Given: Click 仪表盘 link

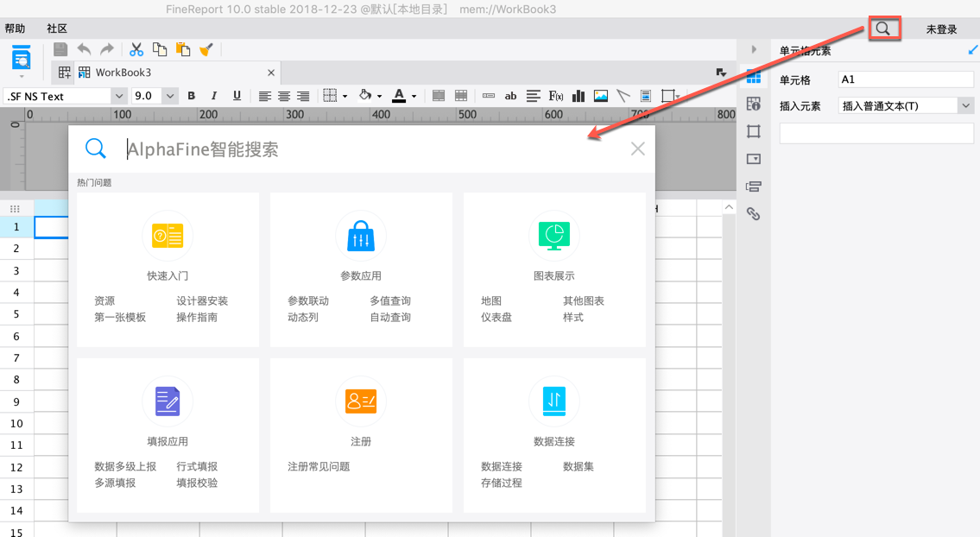Looking at the screenshot, I should (496, 317).
